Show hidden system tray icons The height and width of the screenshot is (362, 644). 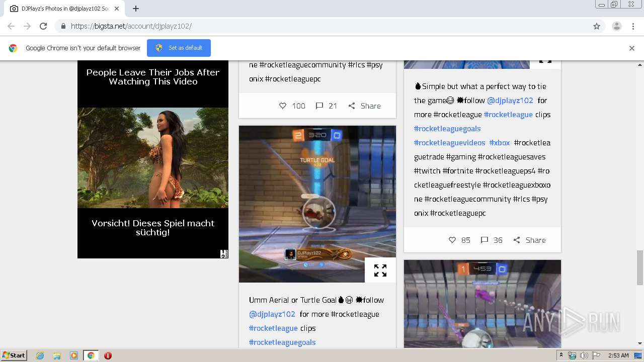point(561,355)
